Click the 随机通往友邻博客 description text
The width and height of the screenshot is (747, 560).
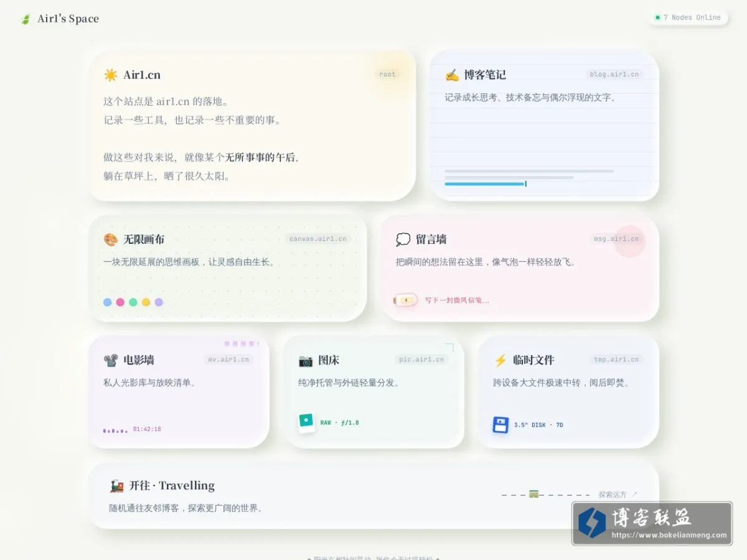tap(186, 508)
